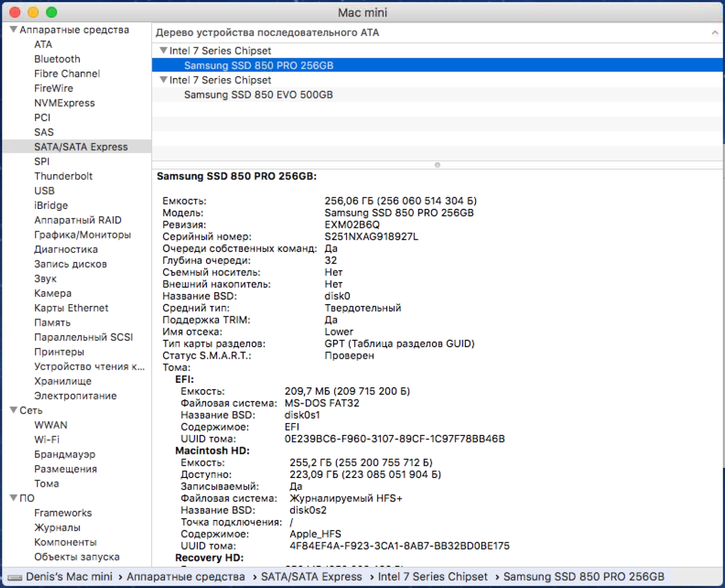Viewport: 725px width, 588px height.
Task: Select SPI in the sidebar
Action: (x=42, y=161)
